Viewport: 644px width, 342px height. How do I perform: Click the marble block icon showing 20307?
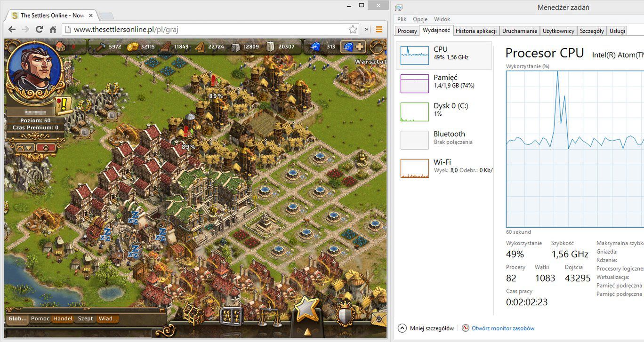[x=270, y=47]
